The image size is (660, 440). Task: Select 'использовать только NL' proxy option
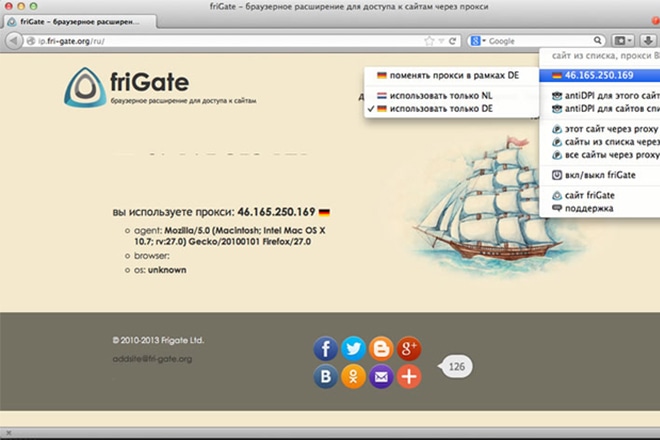441,95
